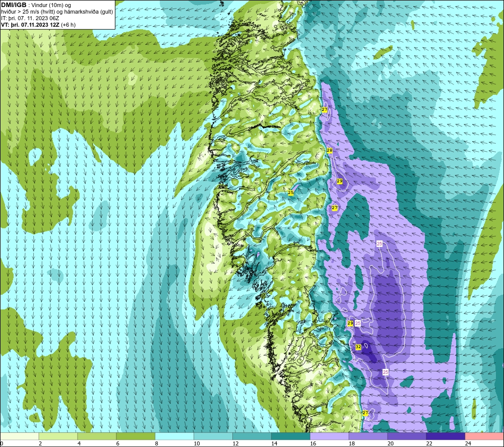Click the yellow 25 gust label inland
The image size is (504, 447).
pyautogui.click(x=291, y=193)
